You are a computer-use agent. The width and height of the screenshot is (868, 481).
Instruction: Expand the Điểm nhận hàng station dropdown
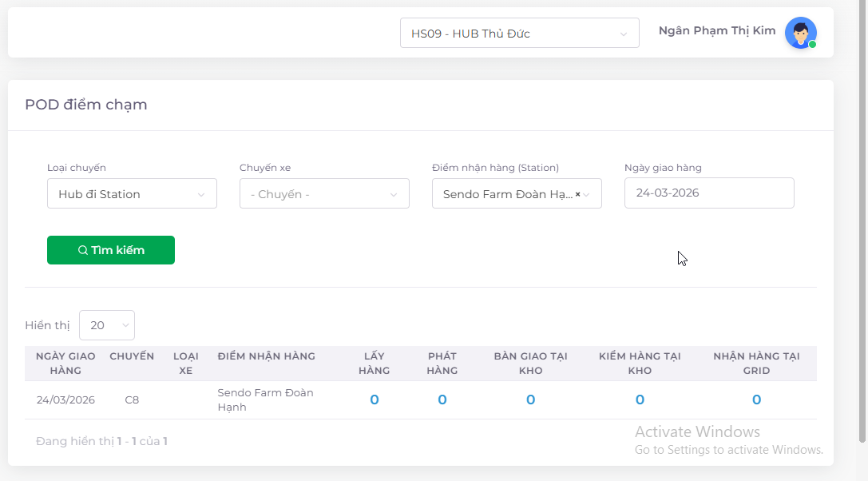[589, 194]
